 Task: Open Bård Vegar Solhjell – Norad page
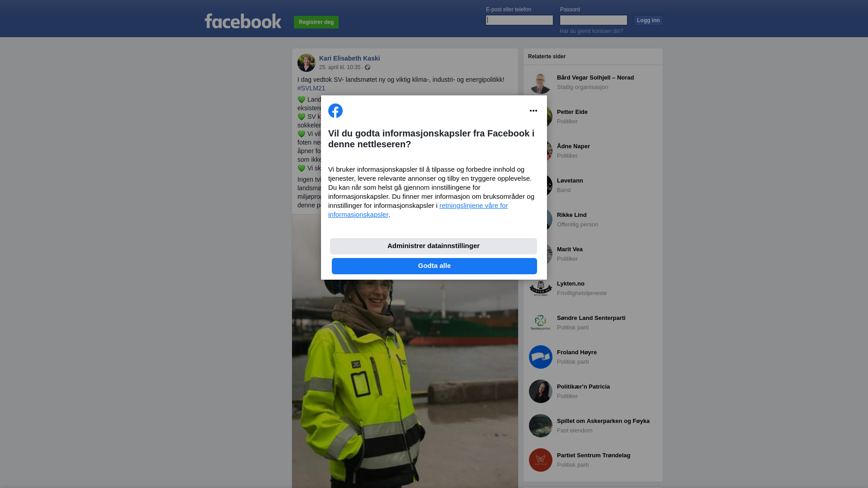[x=595, y=78]
